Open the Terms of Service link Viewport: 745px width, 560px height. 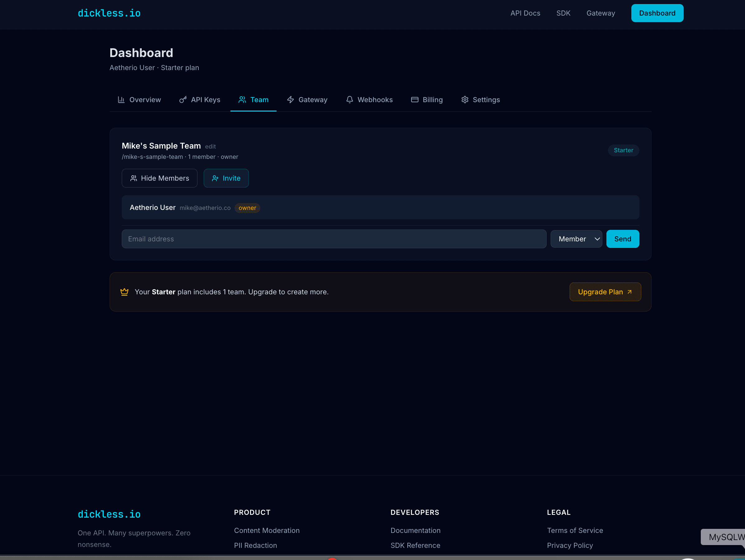[x=575, y=530]
